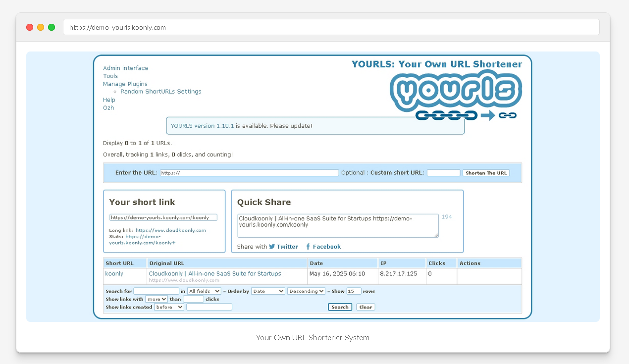Click the green maximize window dot
629x364 pixels.
[x=52, y=27]
